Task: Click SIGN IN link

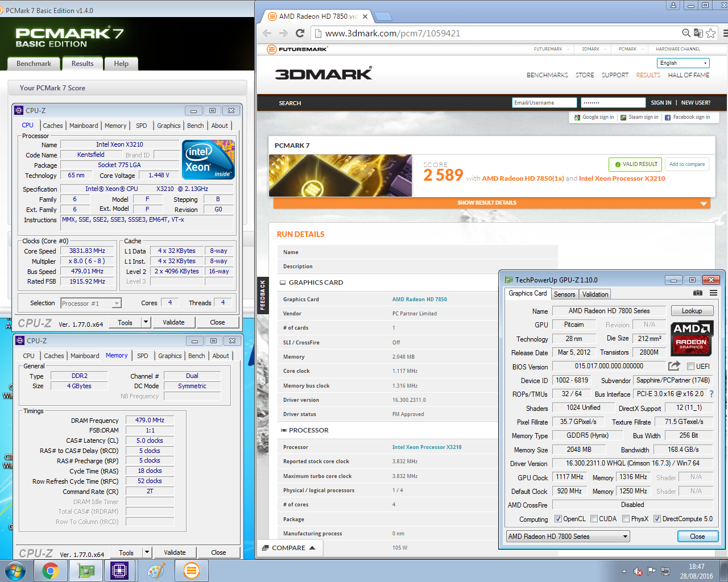Action: (661, 103)
